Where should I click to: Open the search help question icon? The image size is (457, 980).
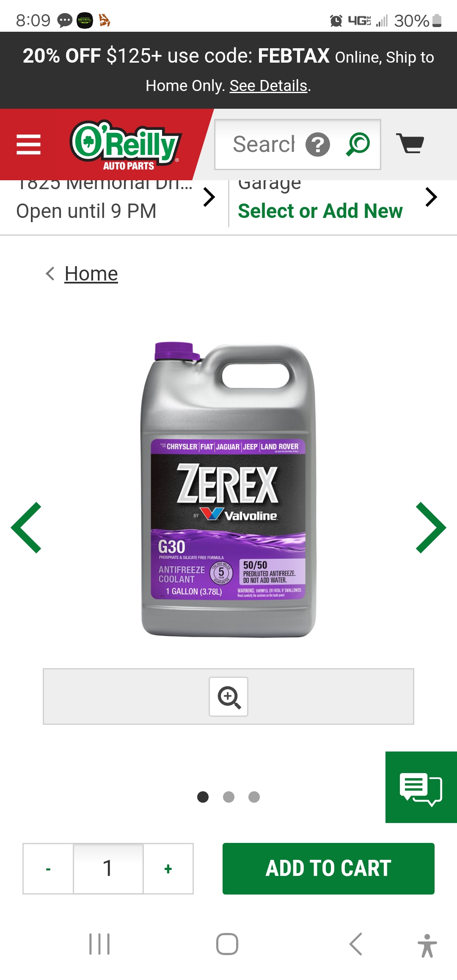pyautogui.click(x=318, y=145)
